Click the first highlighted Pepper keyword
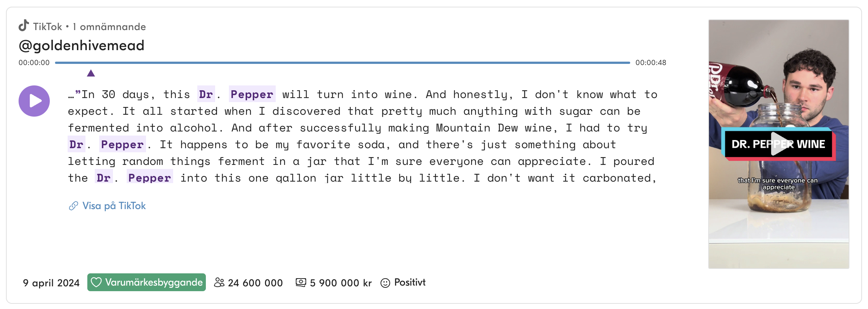Viewport: 868px width, 309px height. pos(252,94)
